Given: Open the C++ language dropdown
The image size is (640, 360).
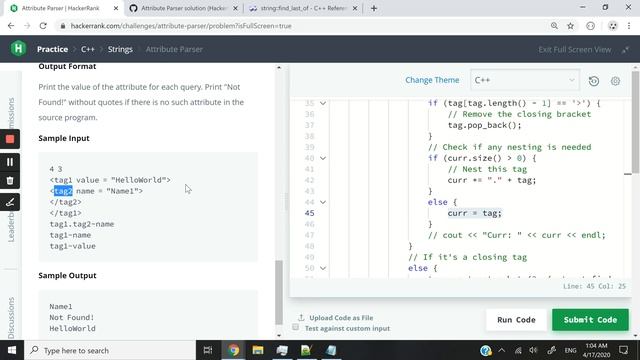Looking at the screenshot, I should [x=524, y=80].
